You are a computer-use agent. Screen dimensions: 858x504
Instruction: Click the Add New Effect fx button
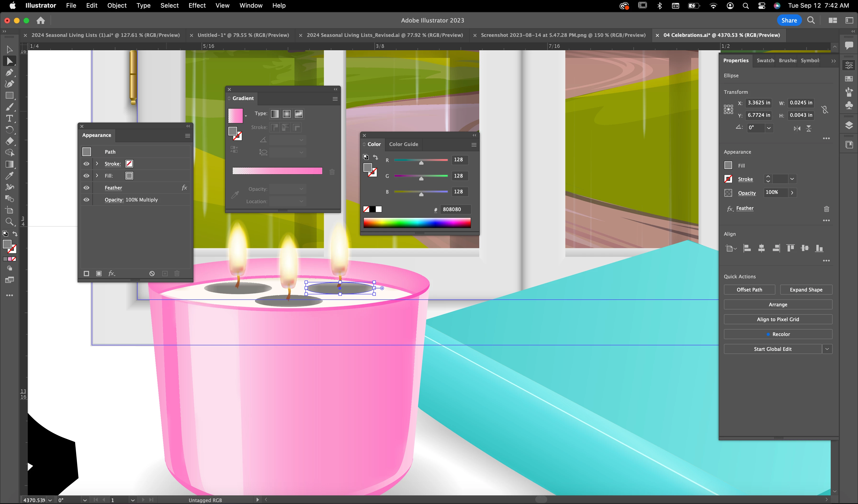[111, 273]
